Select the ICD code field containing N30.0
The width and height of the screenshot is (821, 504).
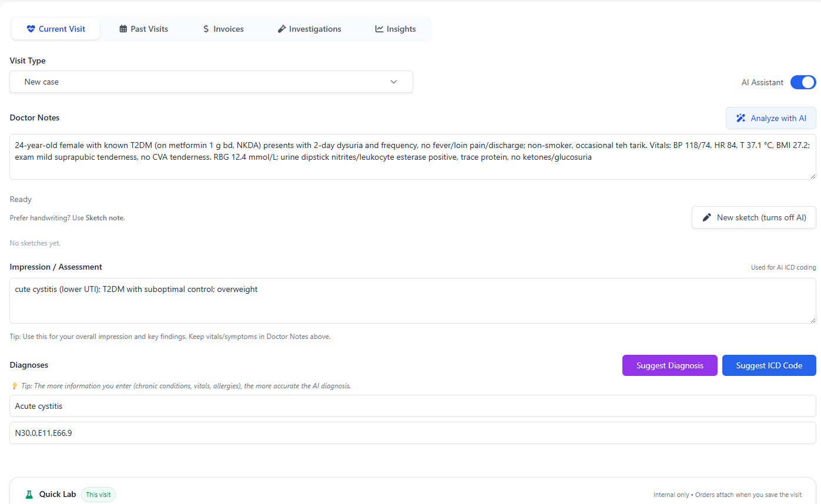tap(411, 433)
